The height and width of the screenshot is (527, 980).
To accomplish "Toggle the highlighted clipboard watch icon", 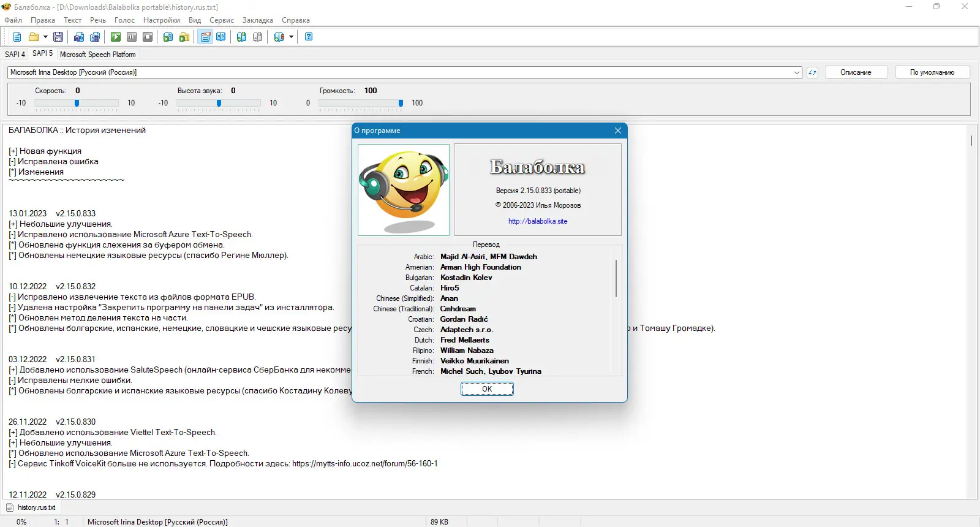I will pyautogui.click(x=205, y=37).
